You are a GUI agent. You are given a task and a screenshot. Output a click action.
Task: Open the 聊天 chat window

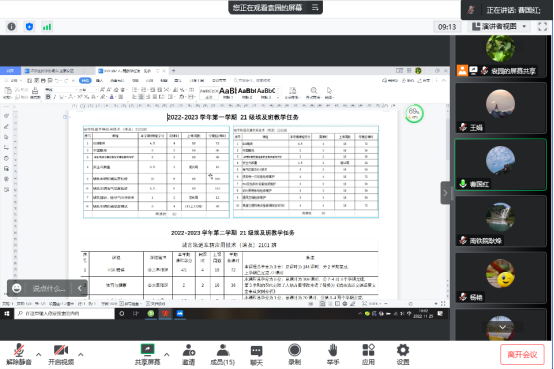257,355
